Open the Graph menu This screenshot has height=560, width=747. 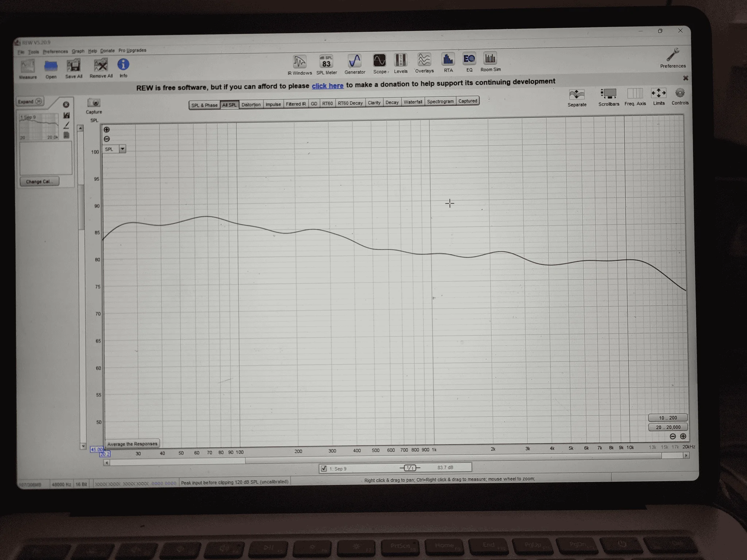coord(78,51)
